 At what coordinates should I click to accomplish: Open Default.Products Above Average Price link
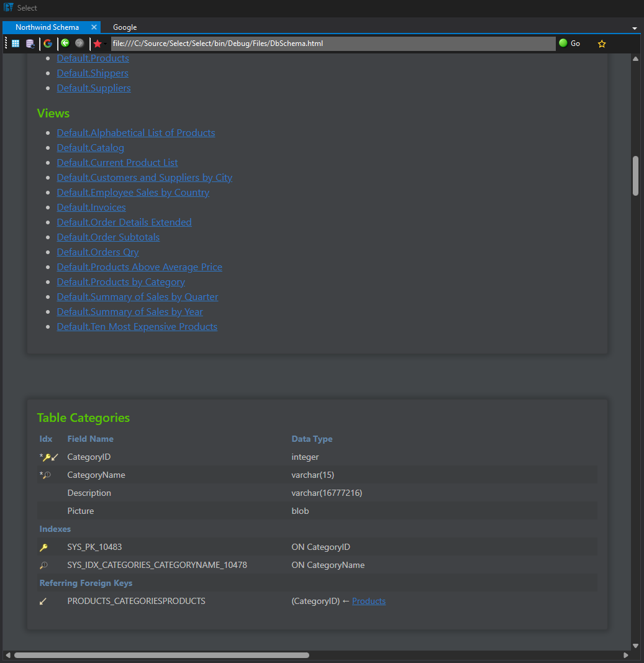point(140,267)
